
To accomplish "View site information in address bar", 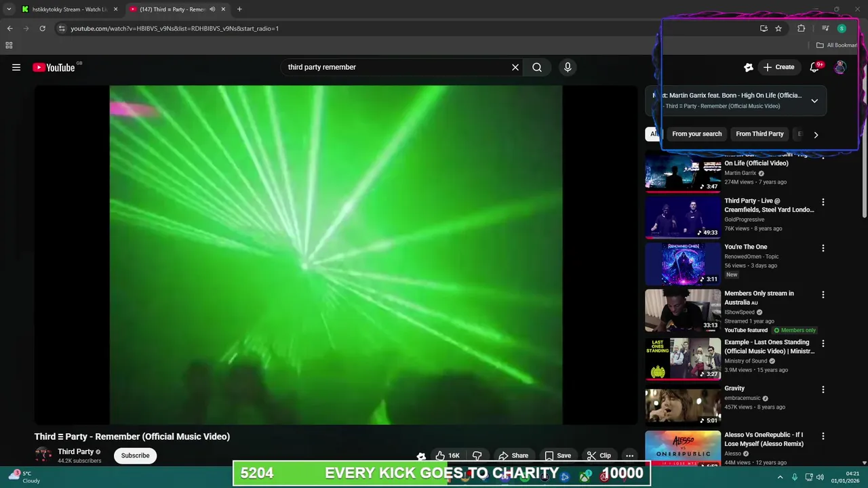I will tap(62, 28).
